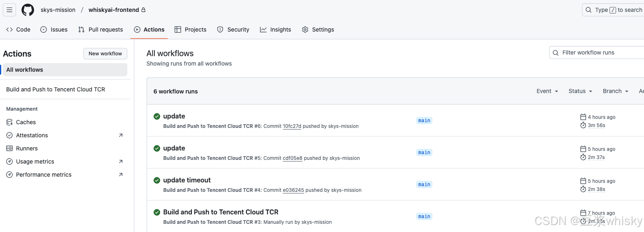This screenshot has width=644, height=232.
Task: Focus the Type / to search box
Action: 613,10
